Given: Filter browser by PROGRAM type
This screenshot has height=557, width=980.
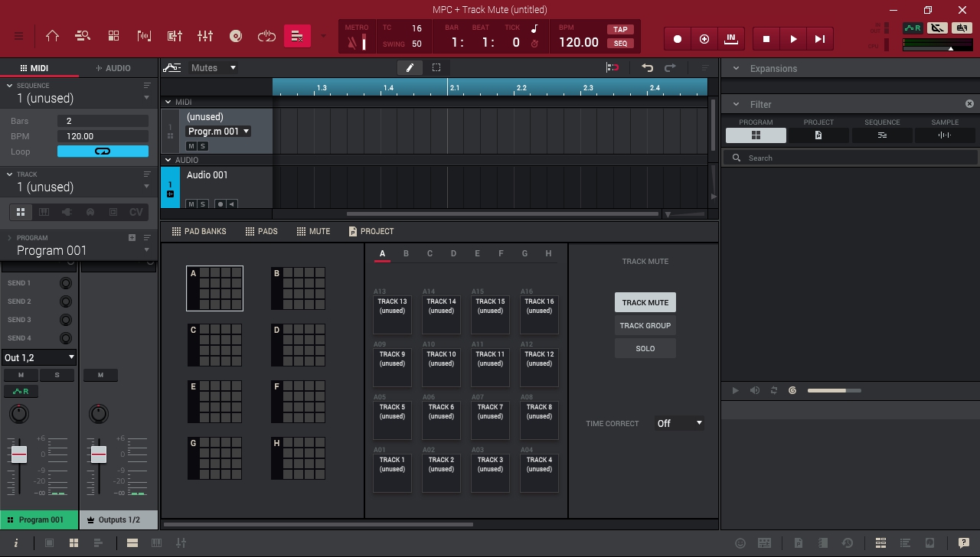Looking at the screenshot, I should click(x=756, y=135).
